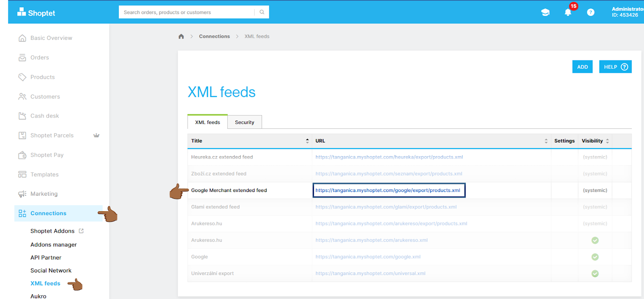
Task: Click the ADD button
Action: tap(582, 67)
